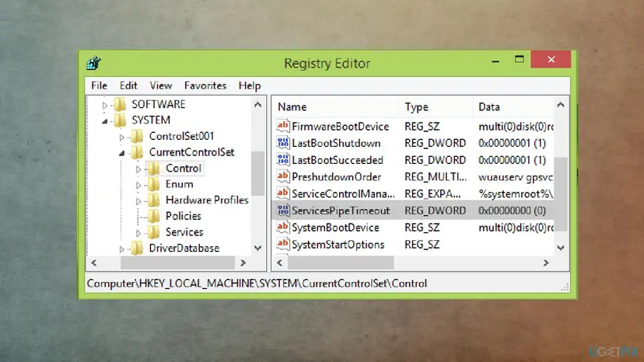Click values pane scroll right arrow
The image size is (644, 362).
tap(546, 263)
